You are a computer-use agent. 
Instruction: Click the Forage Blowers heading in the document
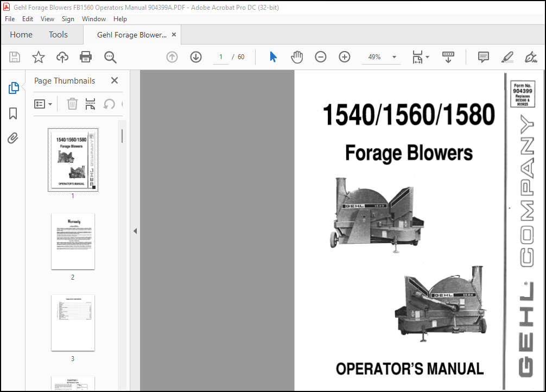tap(409, 153)
